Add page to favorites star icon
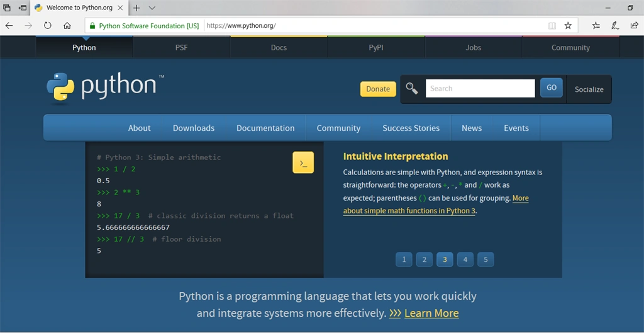 (x=568, y=25)
